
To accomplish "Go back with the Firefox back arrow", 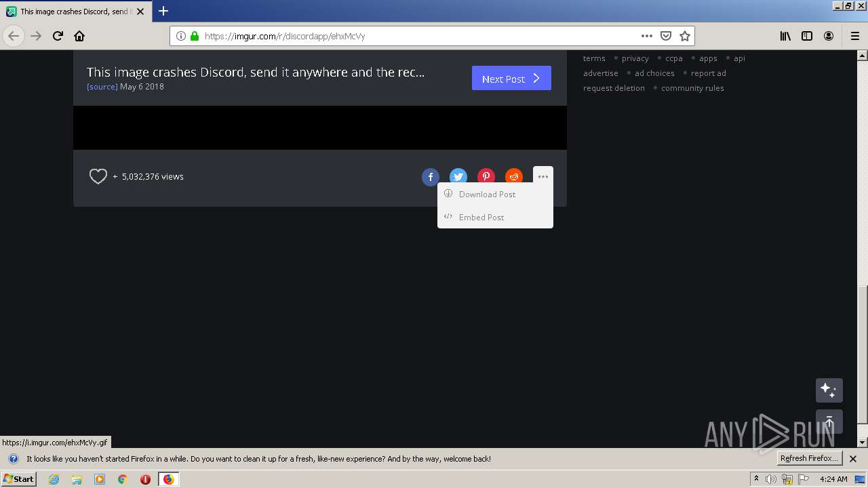I will click(14, 36).
